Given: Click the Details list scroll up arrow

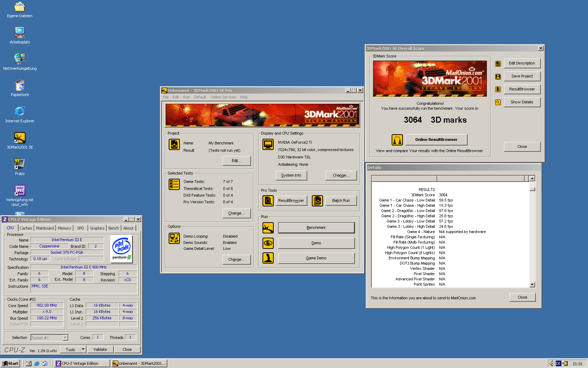Looking at the screenshot, I should 532,178.
